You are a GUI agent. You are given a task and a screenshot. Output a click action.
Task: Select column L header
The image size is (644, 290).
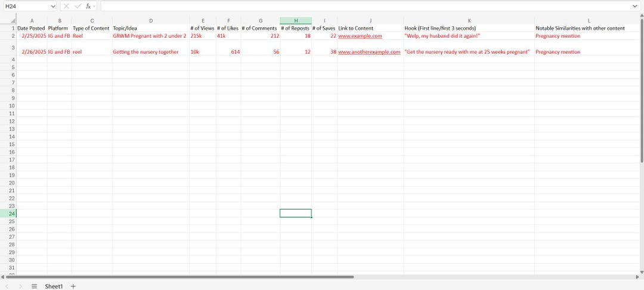[x=589, y=20]
